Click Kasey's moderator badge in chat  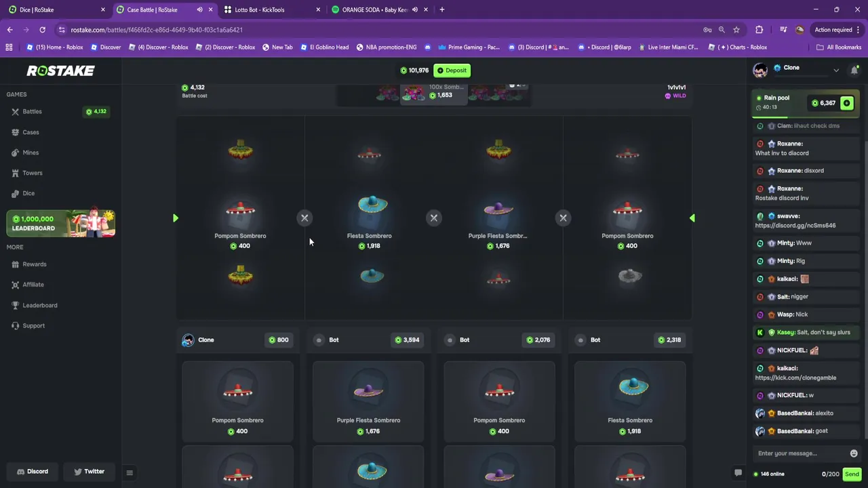(771, 333)
